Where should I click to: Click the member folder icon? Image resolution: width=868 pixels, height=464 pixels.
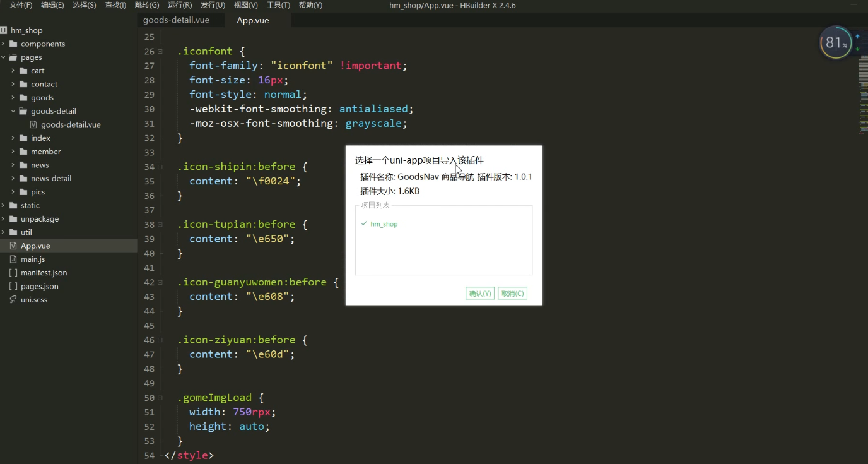pos(23,152)
